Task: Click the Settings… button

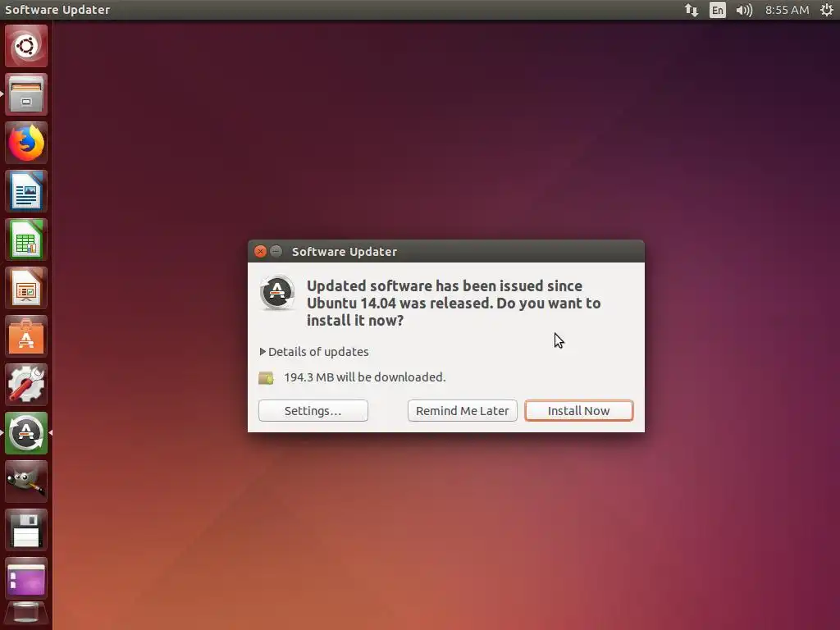Action: coord(313,410)
